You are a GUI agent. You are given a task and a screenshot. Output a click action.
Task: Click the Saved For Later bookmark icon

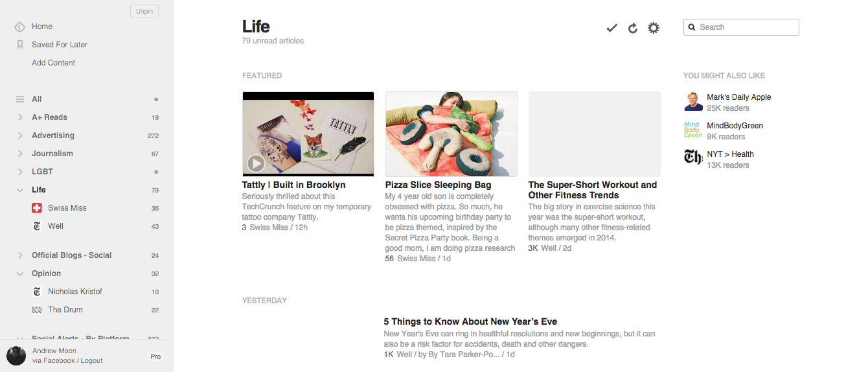click(20, 45)
